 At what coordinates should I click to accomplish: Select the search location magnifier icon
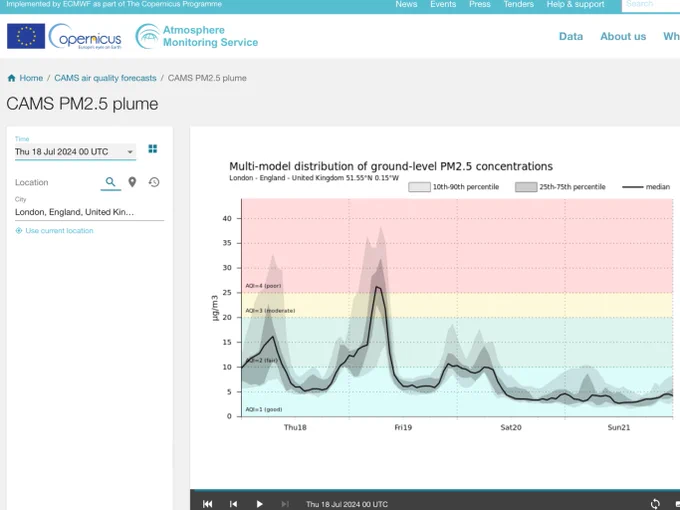point(111,182)
